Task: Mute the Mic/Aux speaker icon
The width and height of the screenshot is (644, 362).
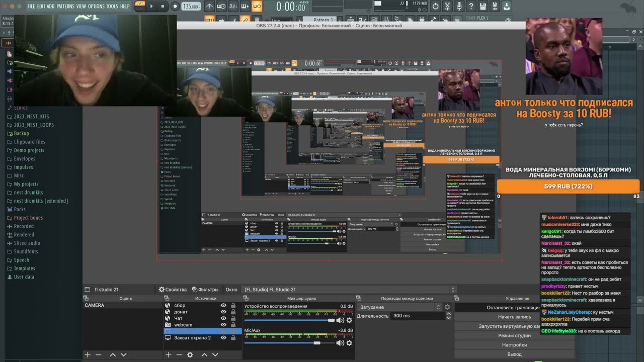Action: [x=340, y=343]
